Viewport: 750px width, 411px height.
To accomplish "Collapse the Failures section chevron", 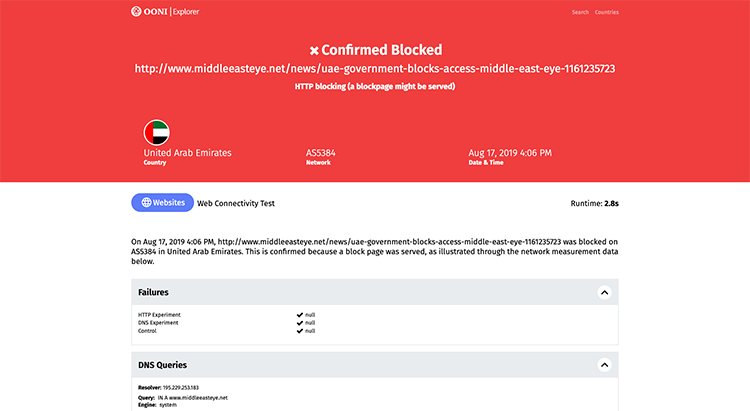I will point(605,292).
